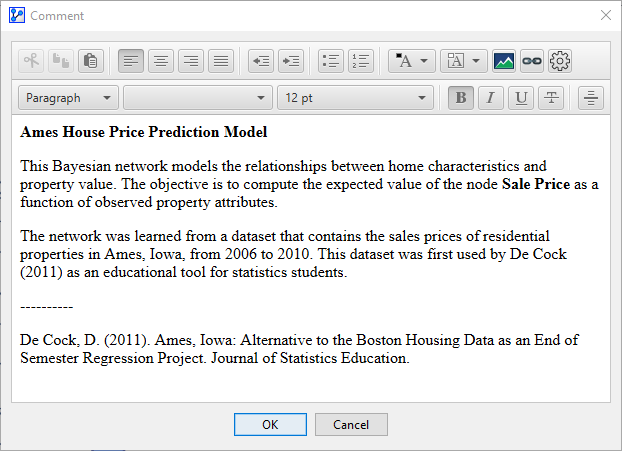Image resolution: width=622 pixels, height=451 pixels.
Task: Open the empty font family dropdown
Action: (197, 98)
